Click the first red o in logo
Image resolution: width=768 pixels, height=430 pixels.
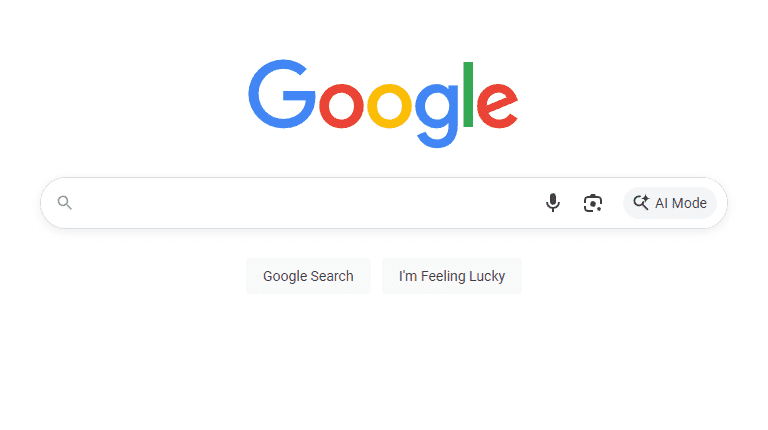(x=341, y=106)
